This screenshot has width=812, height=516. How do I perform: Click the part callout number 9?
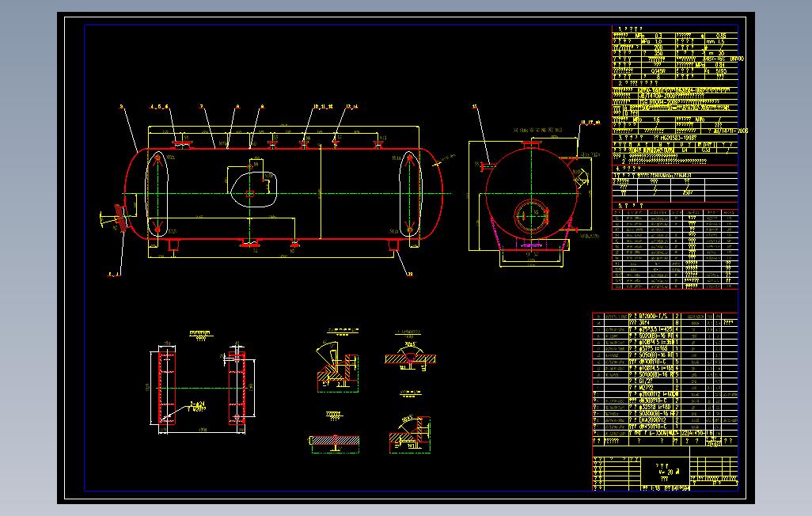tap(261, 107)
